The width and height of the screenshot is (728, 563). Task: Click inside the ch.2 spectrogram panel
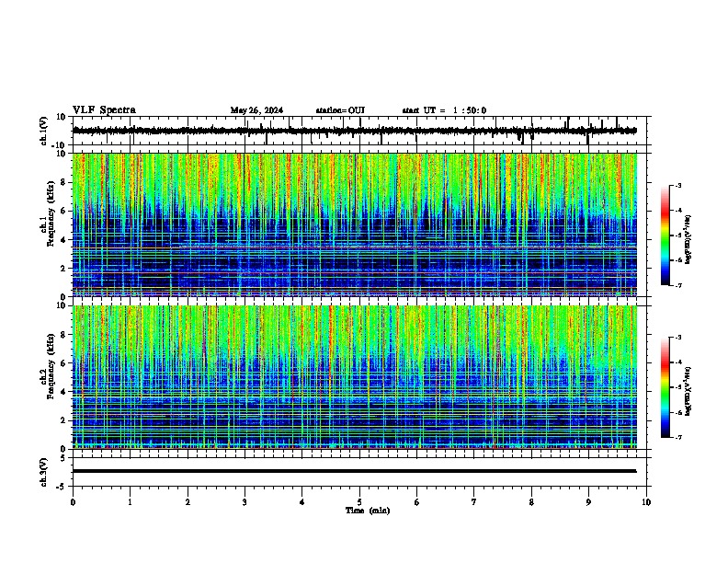354,377
